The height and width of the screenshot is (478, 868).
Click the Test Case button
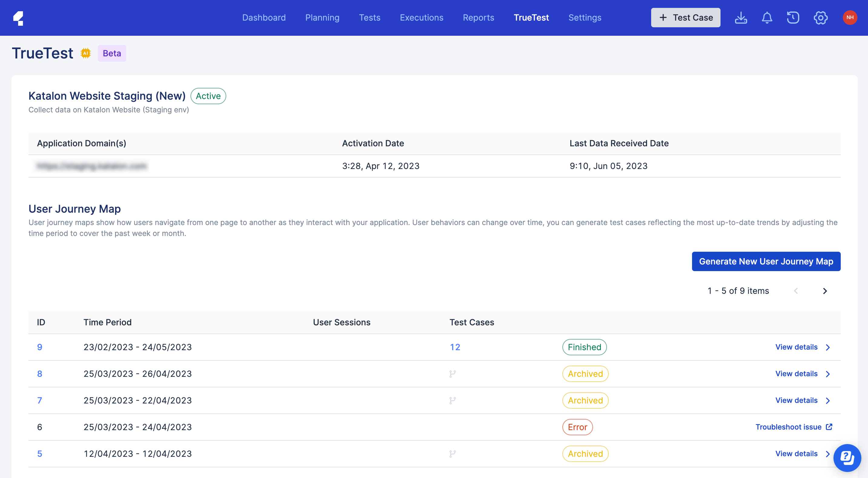click(x=685, y=18)
